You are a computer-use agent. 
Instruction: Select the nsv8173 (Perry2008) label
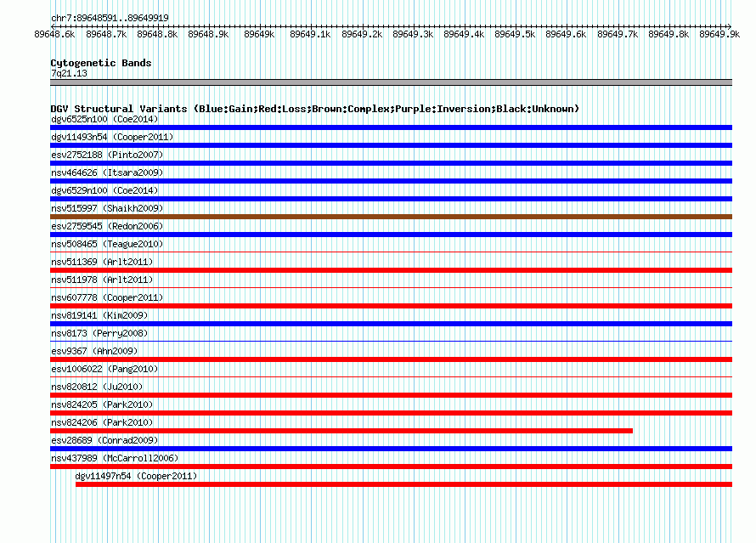99,333
